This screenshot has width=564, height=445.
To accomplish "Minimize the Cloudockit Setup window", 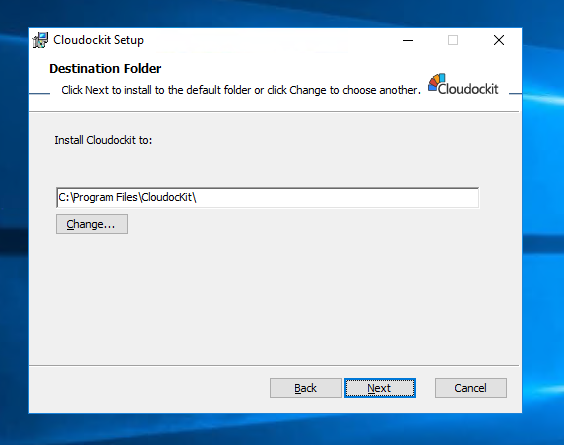I will pyautogui.click(x=408, y=40).
